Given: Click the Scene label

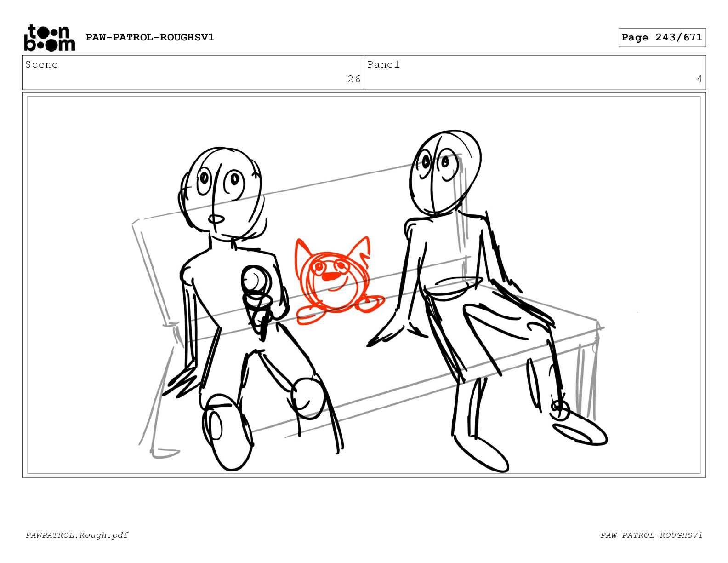Looking at the screenshot, I should click(x=42, y=64).
